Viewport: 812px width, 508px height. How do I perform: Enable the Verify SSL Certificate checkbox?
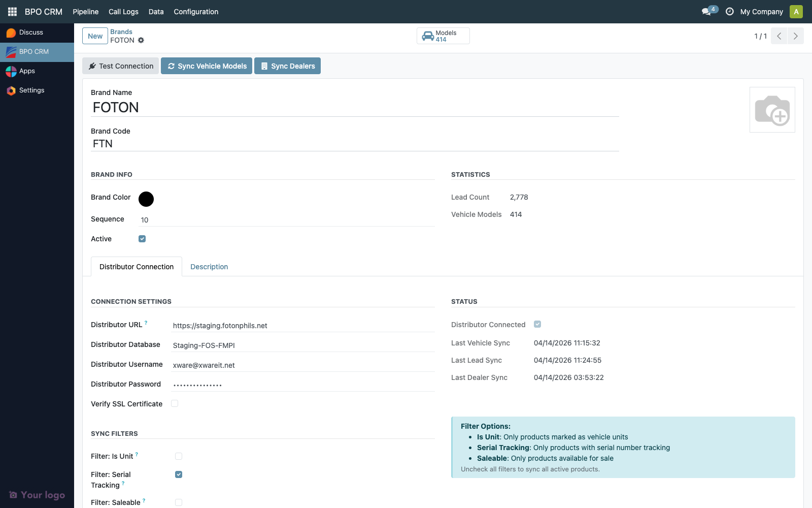pos(175,403)
